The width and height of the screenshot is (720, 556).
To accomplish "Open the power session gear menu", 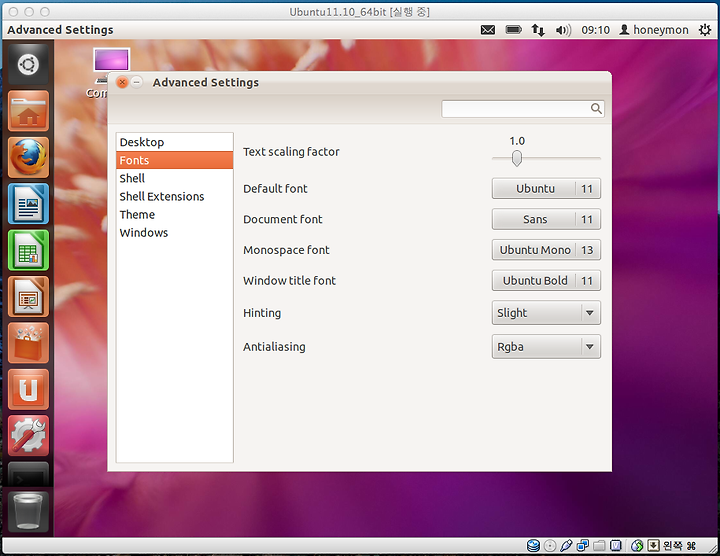I will coord(705,30).
